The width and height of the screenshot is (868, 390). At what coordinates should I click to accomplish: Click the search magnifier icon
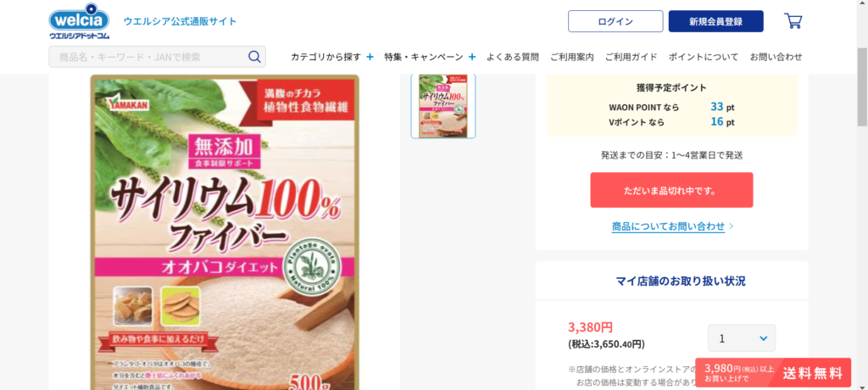(x=254, y=57)
